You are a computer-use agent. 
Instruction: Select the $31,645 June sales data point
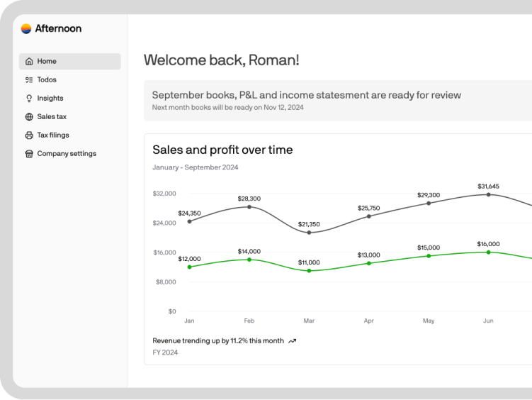click(488, 194)
